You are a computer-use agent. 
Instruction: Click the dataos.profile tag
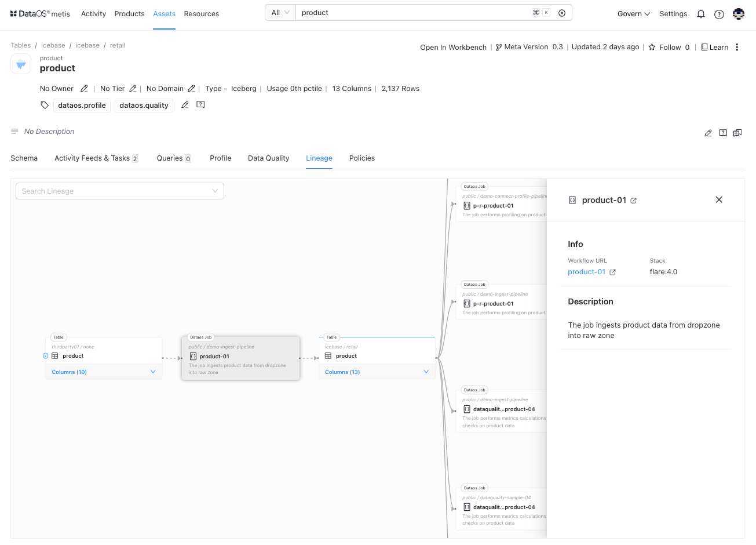click(82, 106)
